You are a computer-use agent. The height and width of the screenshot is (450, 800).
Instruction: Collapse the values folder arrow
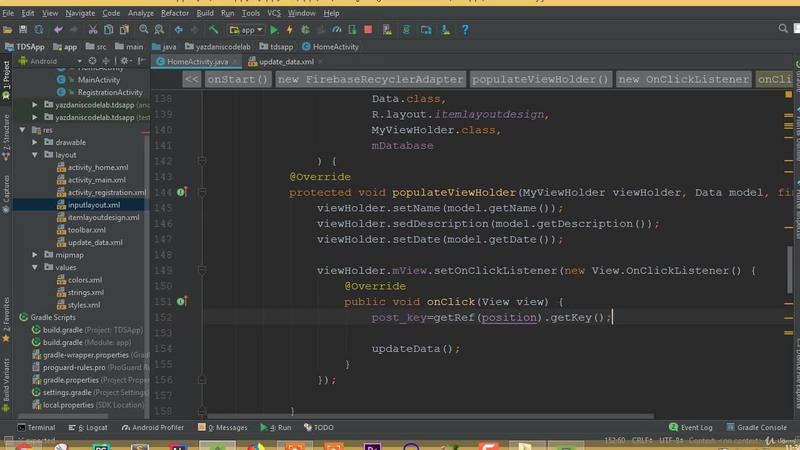35,267
